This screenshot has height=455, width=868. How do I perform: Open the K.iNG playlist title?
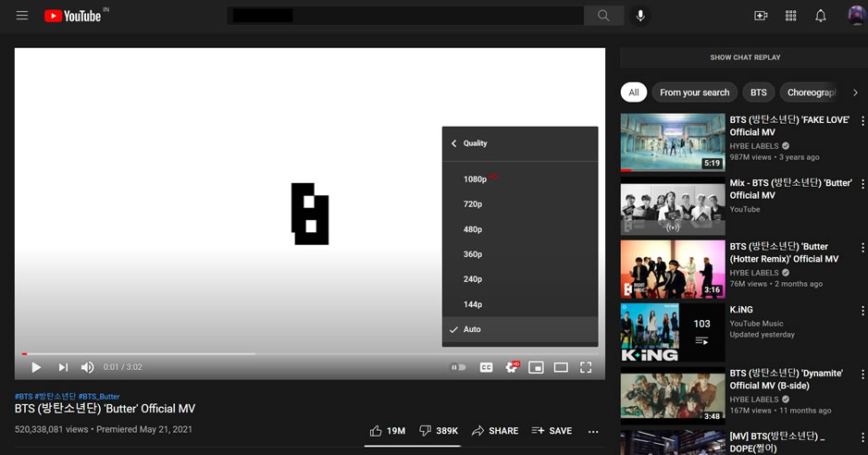click(741, 310)
